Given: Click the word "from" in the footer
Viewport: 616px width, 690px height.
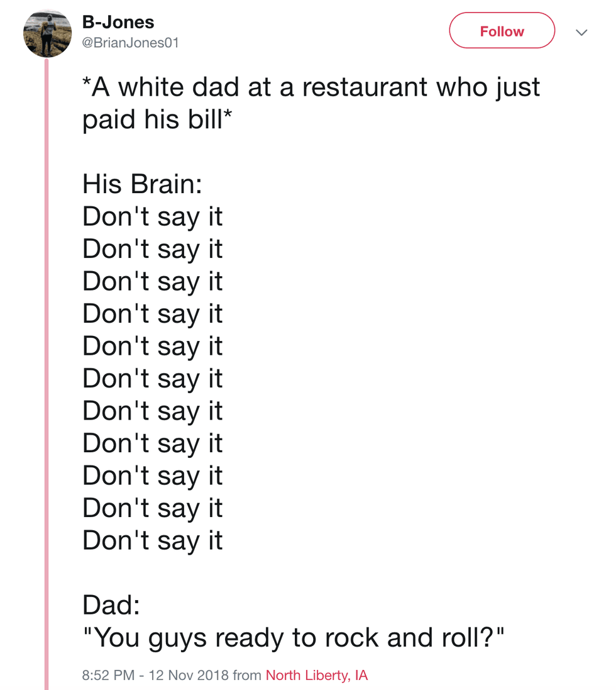Looking at the screenshot, I should coord(246,676).
